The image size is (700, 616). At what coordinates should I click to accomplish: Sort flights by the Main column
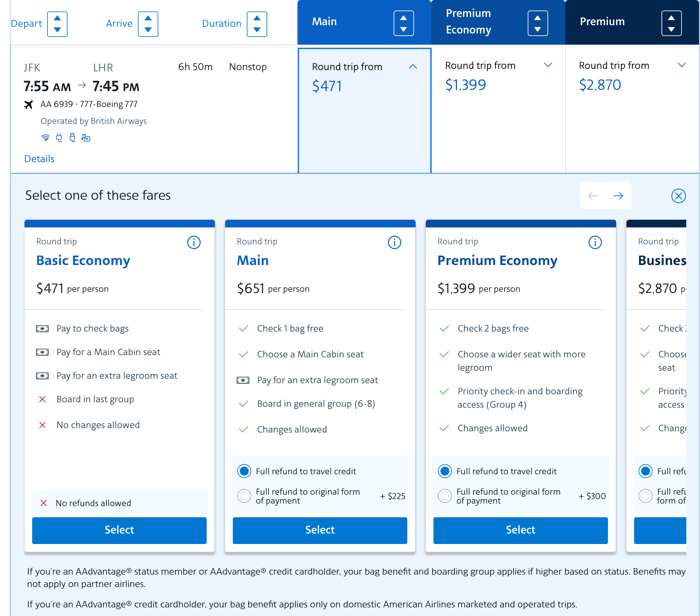click(404, 23)
